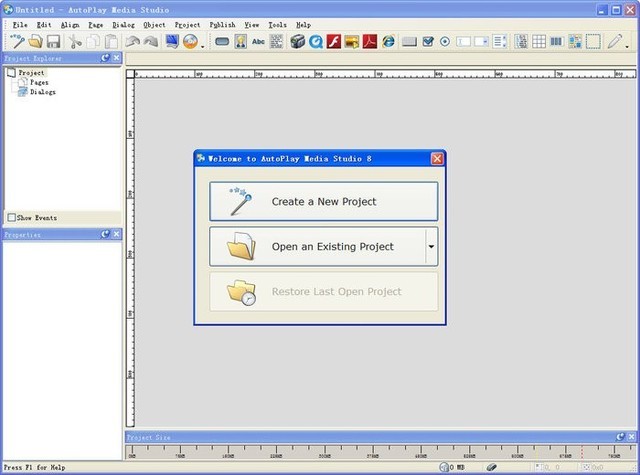640x475 pixels.
Task: Insert a Web browser object icon
Action: [388, 41]
